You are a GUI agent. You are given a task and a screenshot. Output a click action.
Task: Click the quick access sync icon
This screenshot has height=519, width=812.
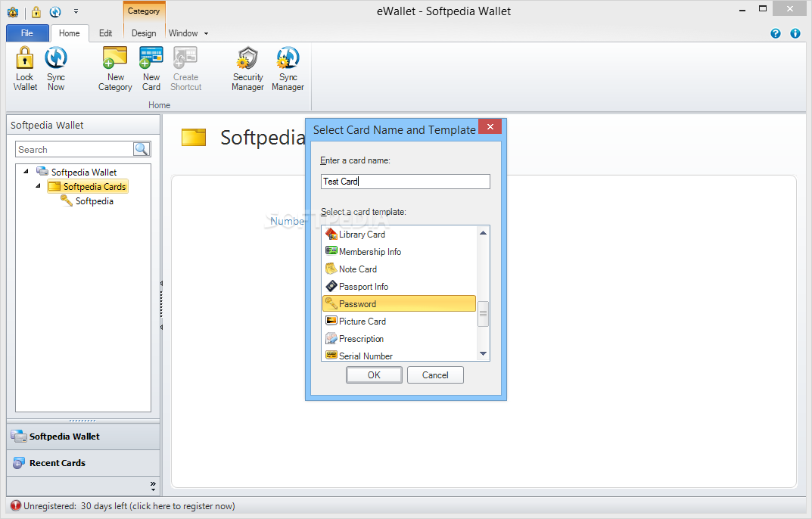55,11
